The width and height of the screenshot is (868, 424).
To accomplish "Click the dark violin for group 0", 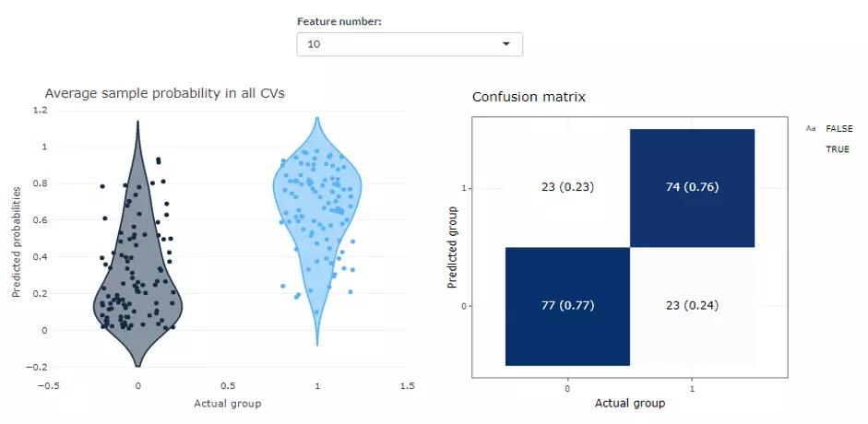I will (x=138, y=277).
